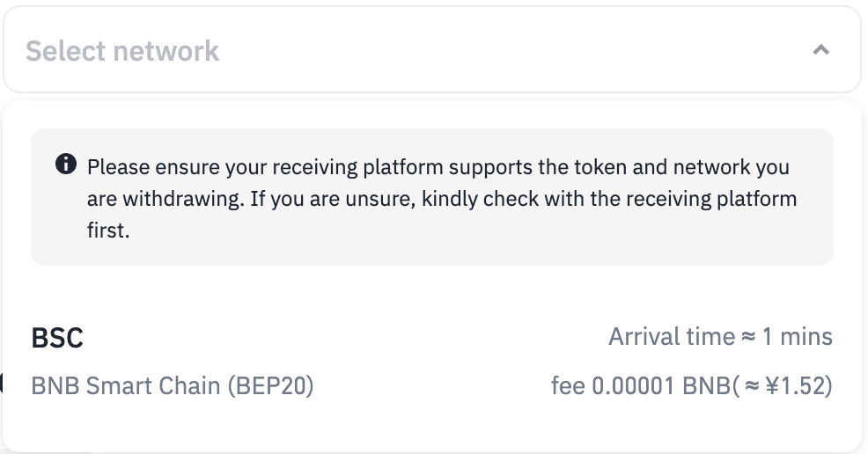This screenshot has height=454, width=868.
Task: Click the "Arrival time ≈ 1 mins" text
Action: (x=719, y=337)
